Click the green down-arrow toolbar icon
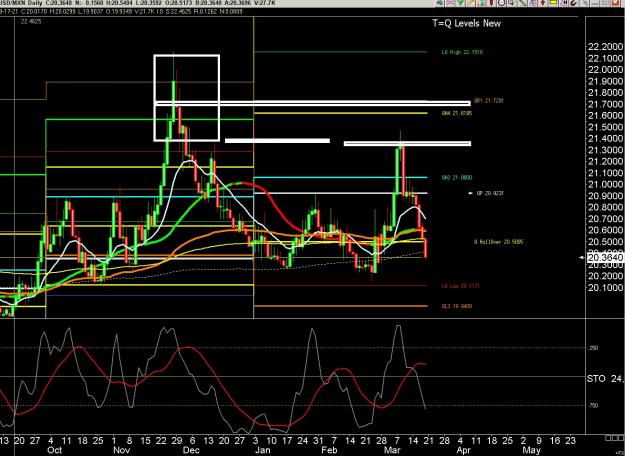This screenshot has width=625, height=456. [x=460, y=3]
